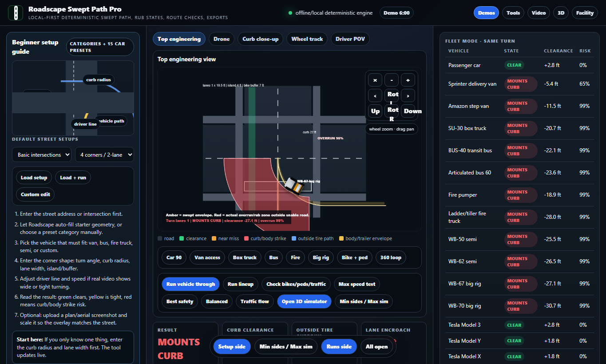Click the Max speed test button

(x=357, y=284)
